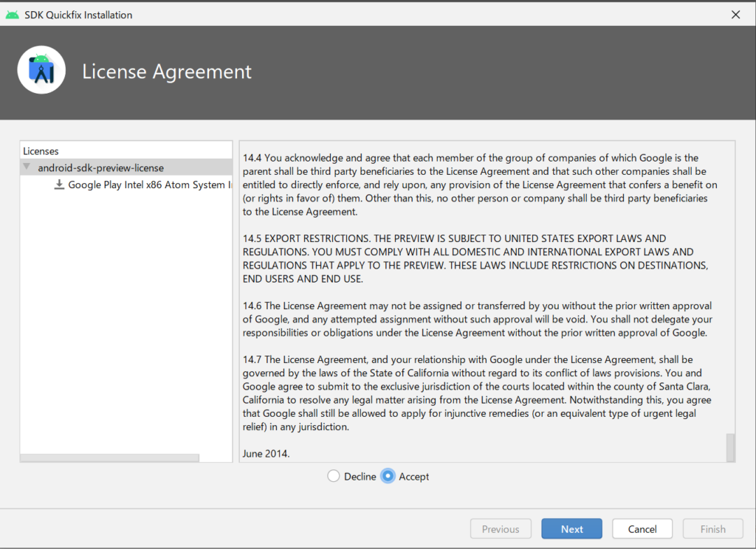Click the disabled Previous button
The height and width of the screenshot is (549, 756).
pos(501,529)
